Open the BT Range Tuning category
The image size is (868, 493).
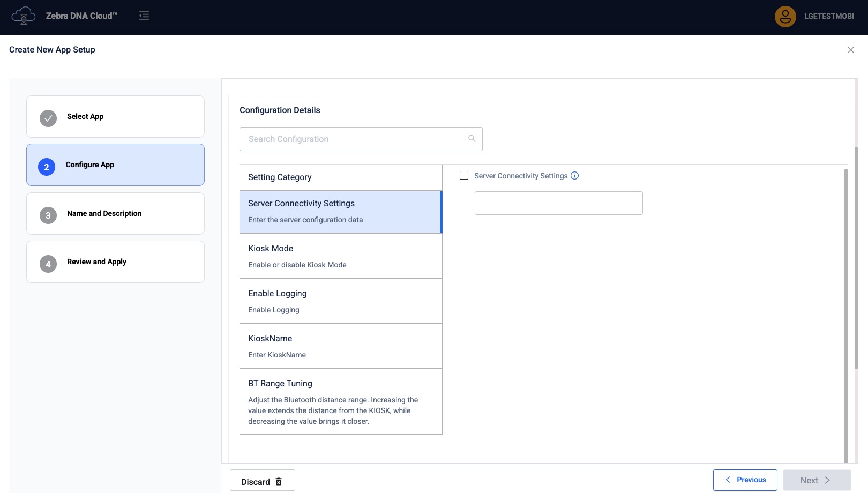pyautogui.click(x=340, y=401)
